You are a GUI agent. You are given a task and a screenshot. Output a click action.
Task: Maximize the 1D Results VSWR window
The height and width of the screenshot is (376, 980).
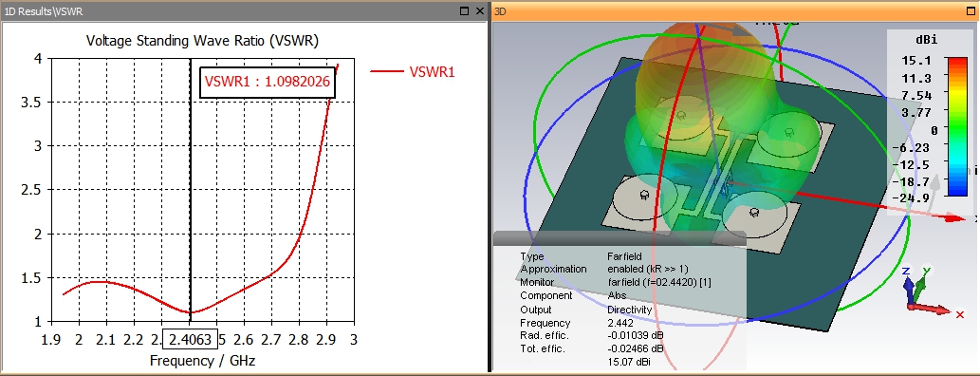[464, 10]
